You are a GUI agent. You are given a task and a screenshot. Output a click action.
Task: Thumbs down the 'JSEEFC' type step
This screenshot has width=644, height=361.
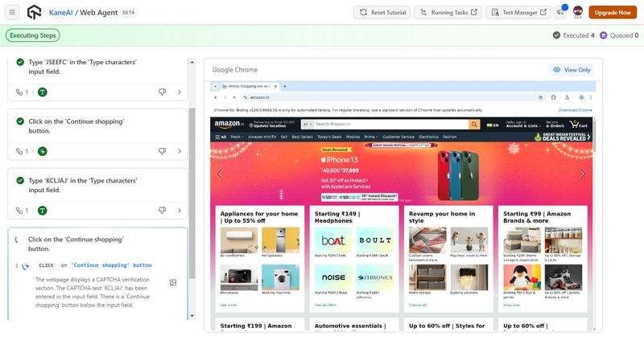coord(163,92)
